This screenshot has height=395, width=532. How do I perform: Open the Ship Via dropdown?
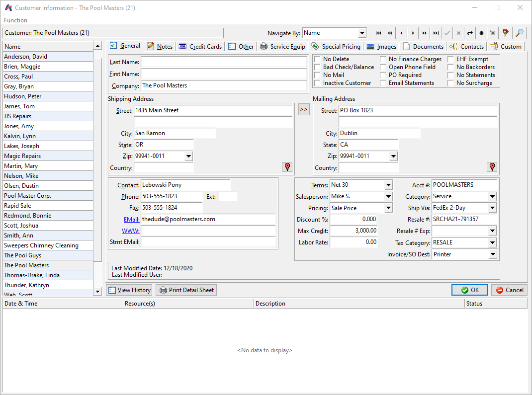coord(492,208)
